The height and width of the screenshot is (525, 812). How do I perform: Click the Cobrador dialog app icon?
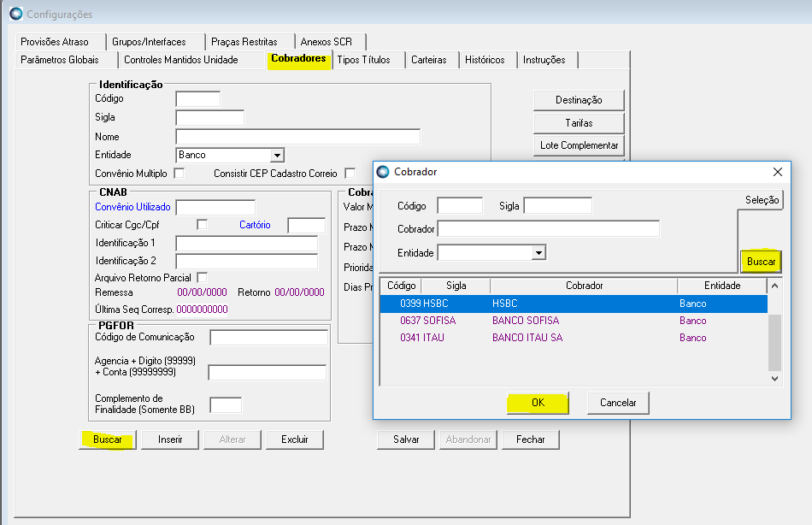[383, 172]
